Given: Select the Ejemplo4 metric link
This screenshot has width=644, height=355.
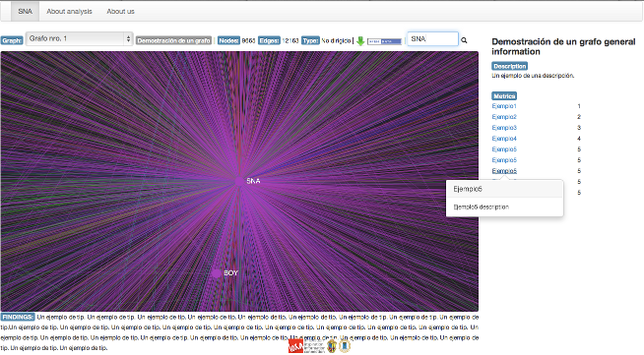Looking at the screenshot, I should pyautogui.click(x=504, y=139).
